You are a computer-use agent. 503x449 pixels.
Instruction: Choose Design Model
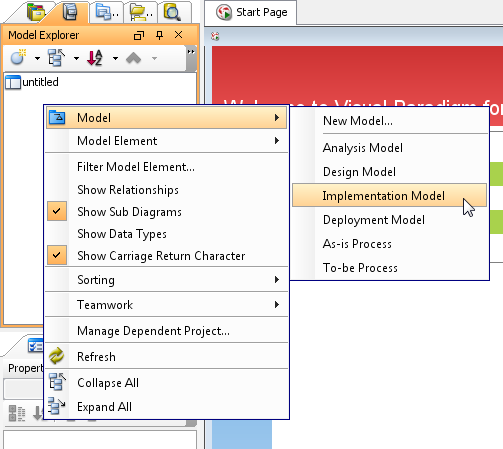pos(390,172)
